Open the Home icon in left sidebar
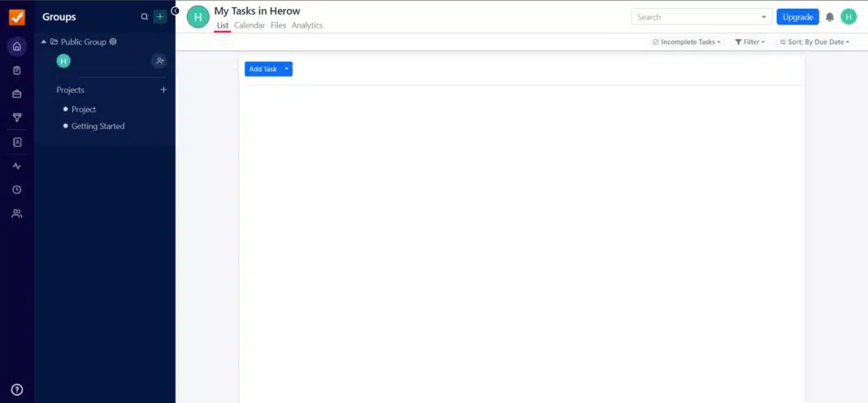 pyautogui.click(x=17, y=46)
